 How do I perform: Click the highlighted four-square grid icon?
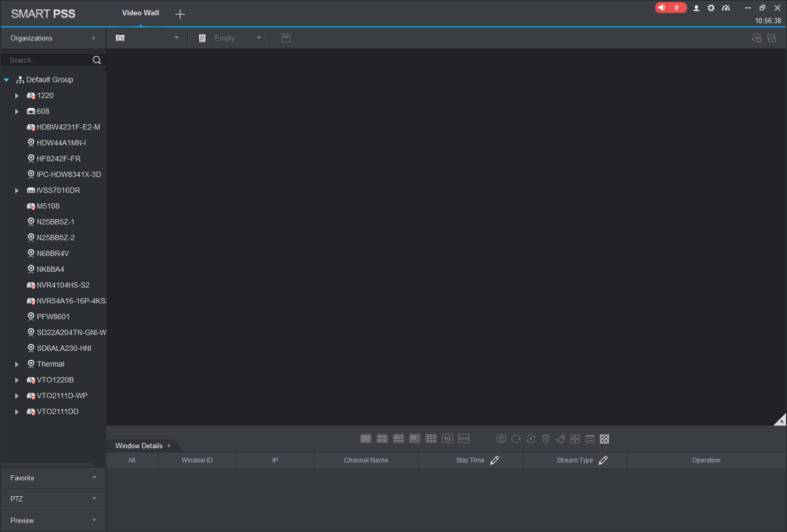coord(605,439)
